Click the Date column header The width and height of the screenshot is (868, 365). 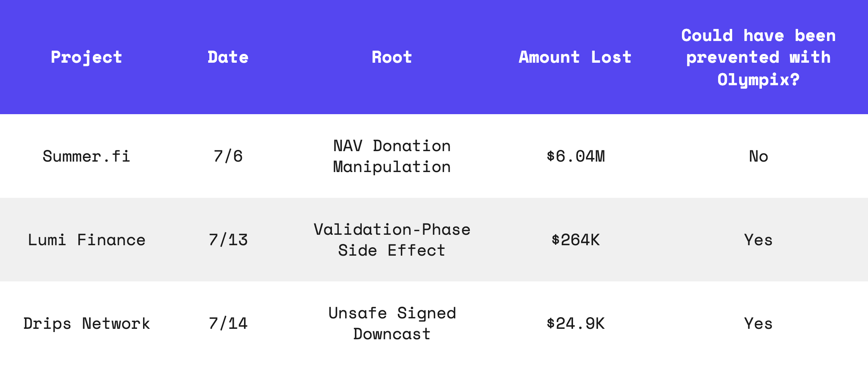[x=228, y=57]
